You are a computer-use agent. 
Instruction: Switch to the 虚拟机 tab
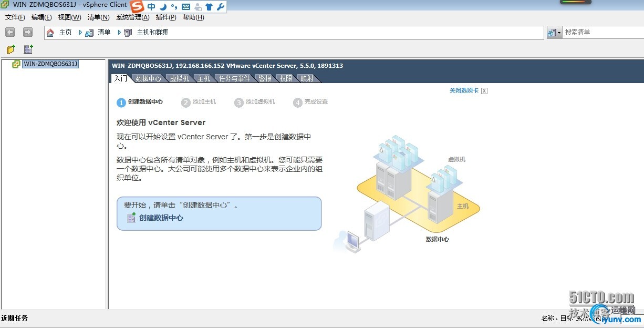(x=179, y=78)
